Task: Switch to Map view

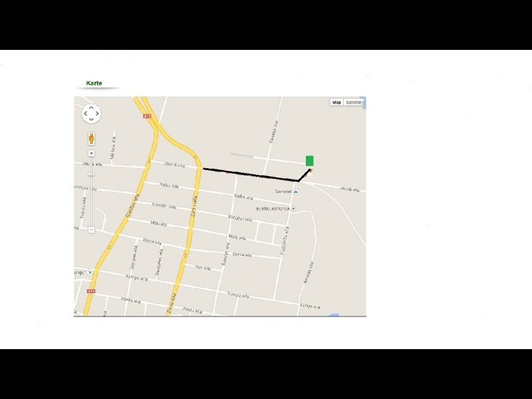Action: click(x=336, y=102)
